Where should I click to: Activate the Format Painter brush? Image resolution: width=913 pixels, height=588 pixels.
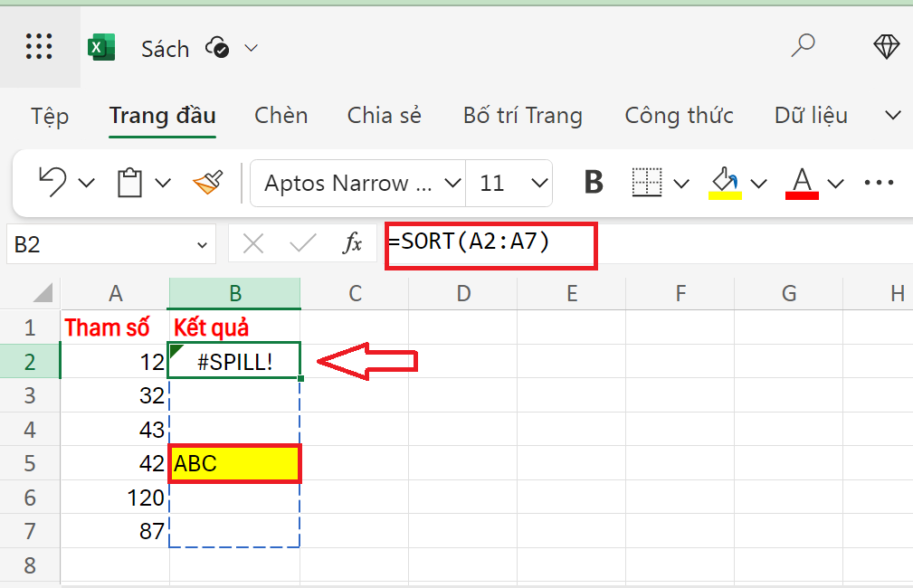(x=208, y=182)
